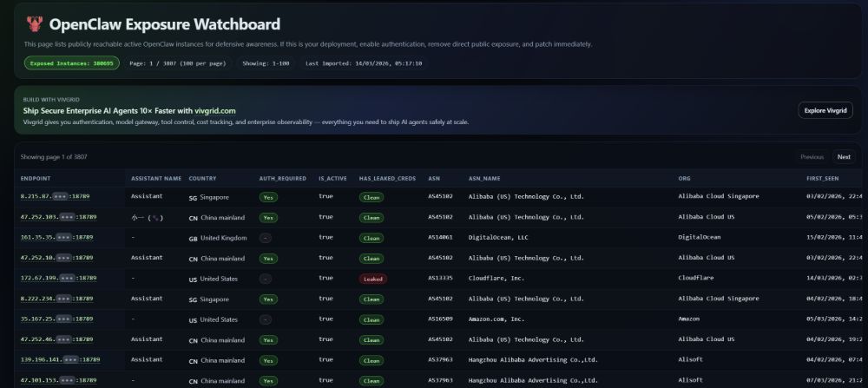Click the ASN_NAME column header
This screenshot has height=388, width=868.
pyautogui.click(x=483, y=178)
